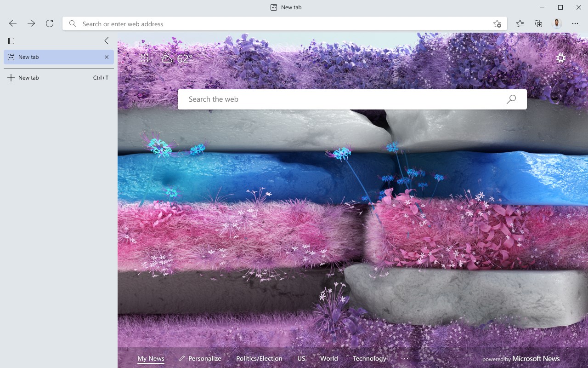This screenshot has width=588, height=368.
Task: Collapse the vertical tabs pane
Action: pos(107,41)
